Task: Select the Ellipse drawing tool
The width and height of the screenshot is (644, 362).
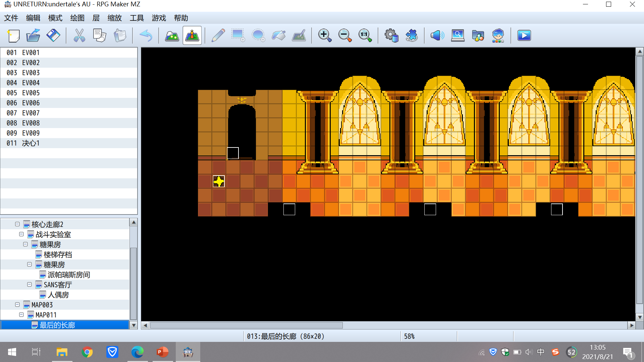Action: [x=258, y=35]
